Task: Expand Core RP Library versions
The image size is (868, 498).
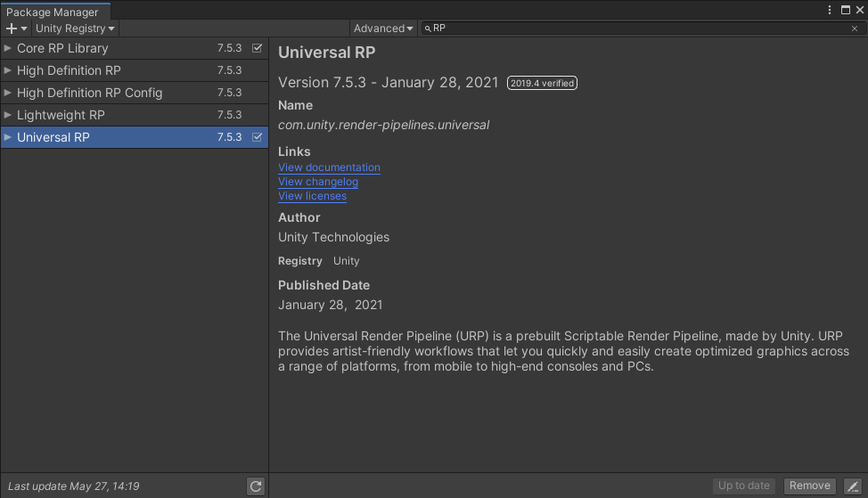Action: click(8, 48)
